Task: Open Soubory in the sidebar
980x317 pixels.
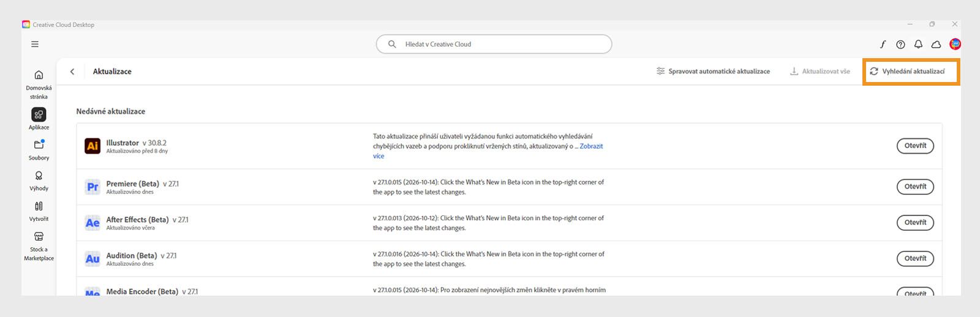Action: tap(39, 150)
